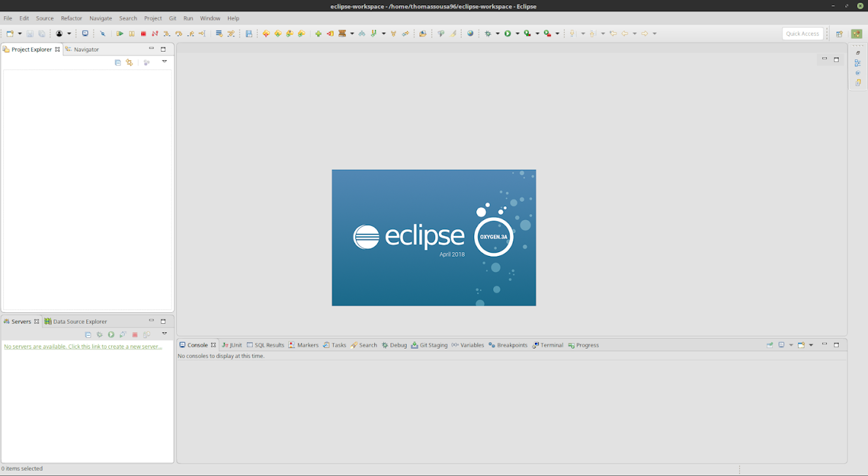
Task: Select the active perspective icon at top right
Action: 856,34
